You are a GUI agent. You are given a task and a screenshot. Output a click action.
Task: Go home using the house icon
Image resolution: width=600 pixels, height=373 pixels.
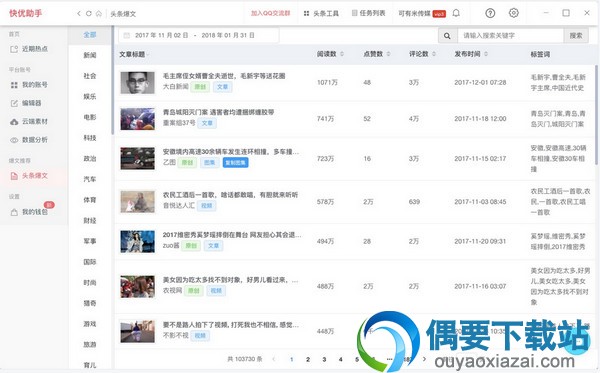click(99, 13)
